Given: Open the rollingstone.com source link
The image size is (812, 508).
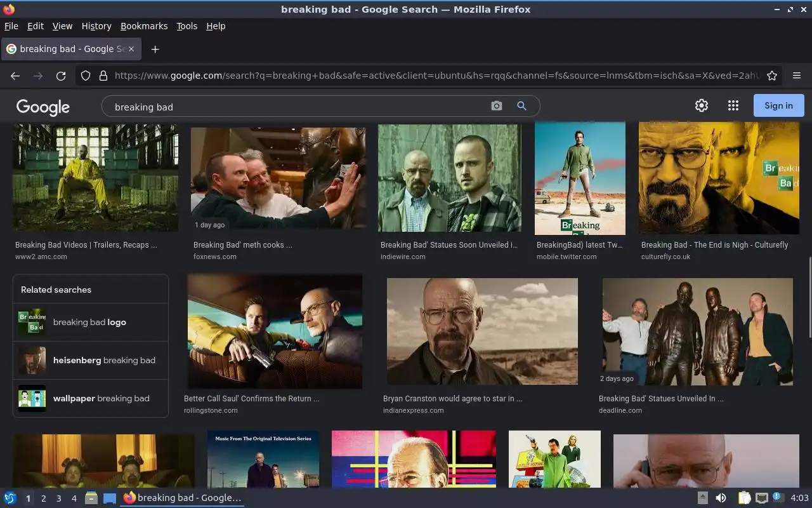Looking at the screenshot, I should click(211, 410).
